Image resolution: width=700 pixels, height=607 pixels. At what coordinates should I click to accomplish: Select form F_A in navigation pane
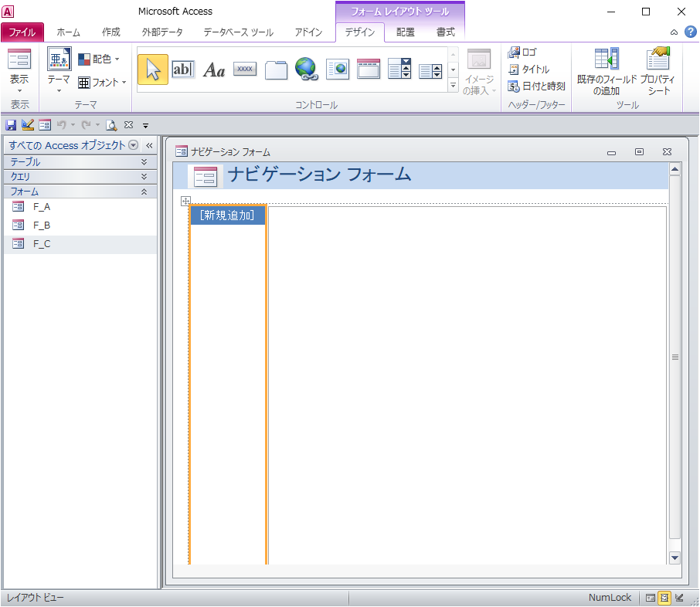click(x=80, y=207)
